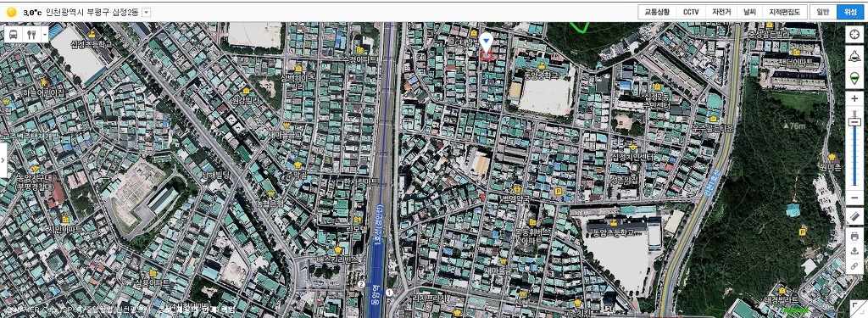Image resolution: width=868 pixels, height=318 pixels.
Task: Save the map with download icon
Action: (x=854, y=251)
